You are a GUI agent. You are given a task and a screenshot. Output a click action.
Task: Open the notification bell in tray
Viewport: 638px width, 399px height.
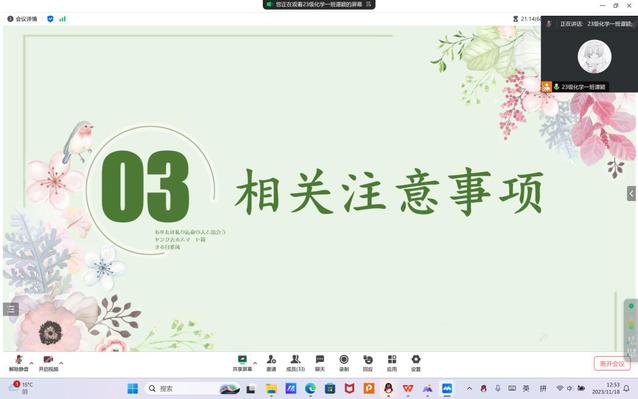click(627, 389)
